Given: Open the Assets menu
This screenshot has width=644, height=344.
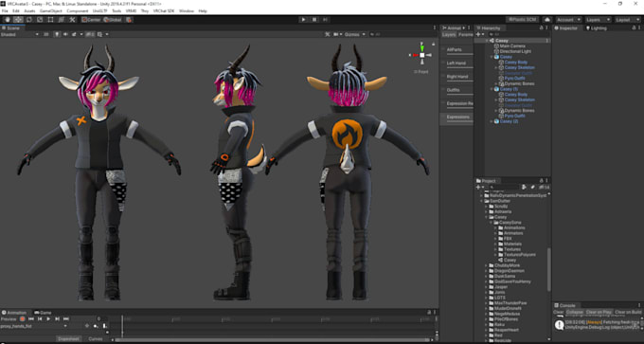Looking at the screenshot, I should pyautogui.click(x=29, y=11).
